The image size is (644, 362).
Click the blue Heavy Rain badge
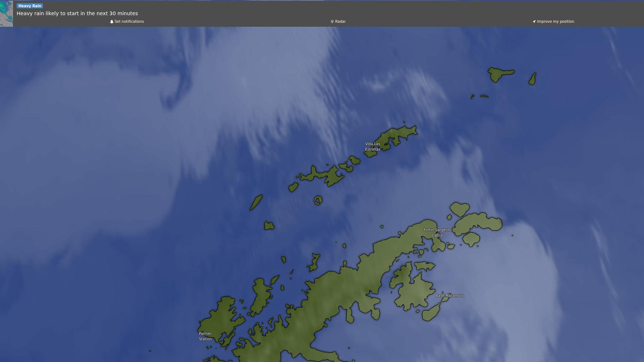(30, 6)
